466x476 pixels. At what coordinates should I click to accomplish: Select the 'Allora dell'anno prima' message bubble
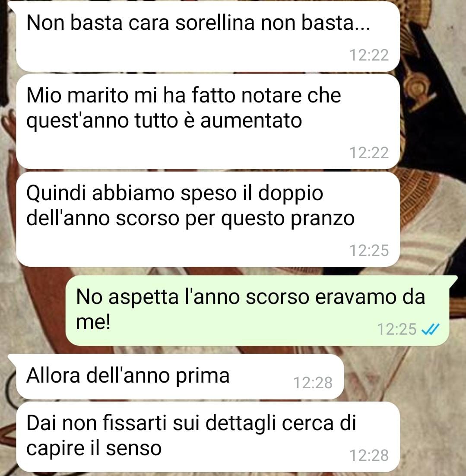(x=180, y=377)
